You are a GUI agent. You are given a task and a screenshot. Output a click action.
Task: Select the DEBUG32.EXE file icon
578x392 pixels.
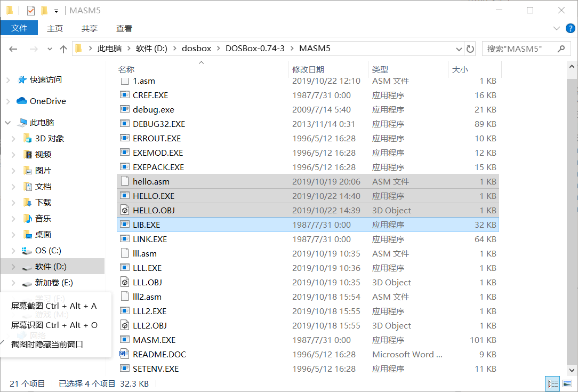click(x=125, y=124)
